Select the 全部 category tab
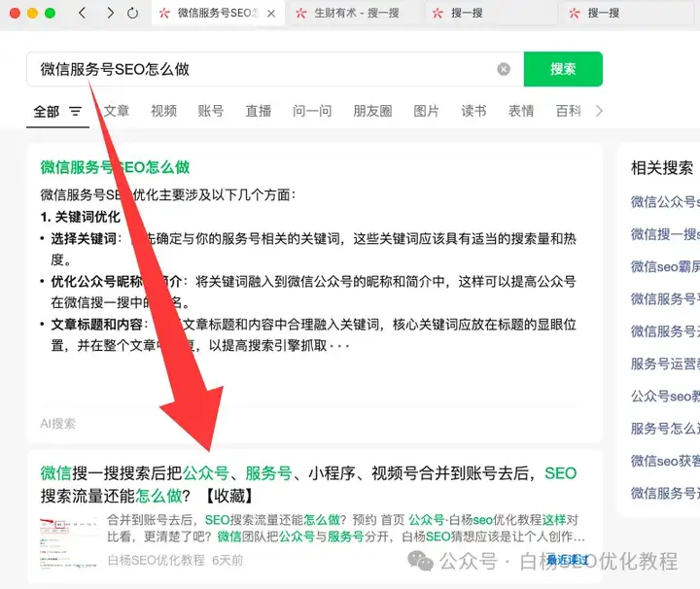The width and height of the screenshot is (700, 589). (x=47, y=111)
